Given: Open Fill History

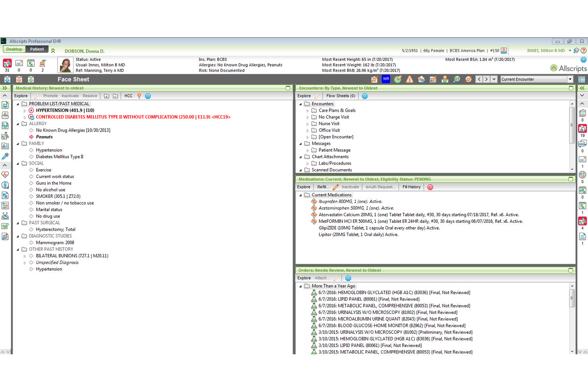Looking at the screenshot, I should (411, 187).
